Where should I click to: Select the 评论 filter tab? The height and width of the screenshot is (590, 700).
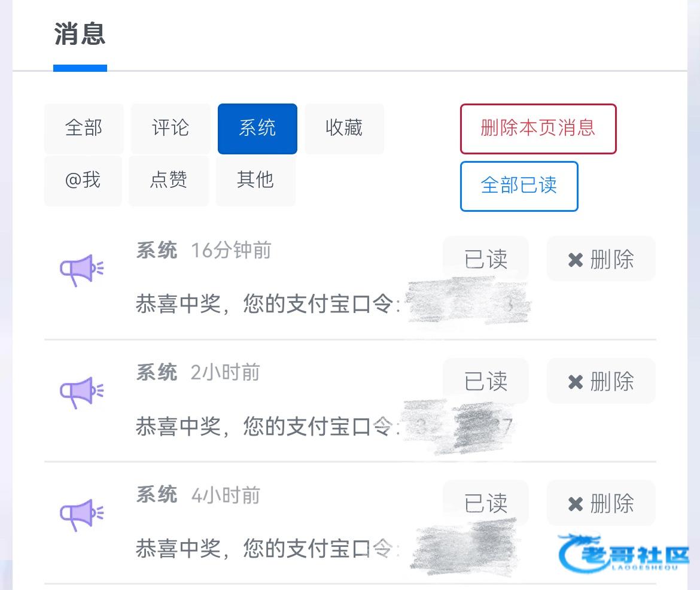pos(171,128)
